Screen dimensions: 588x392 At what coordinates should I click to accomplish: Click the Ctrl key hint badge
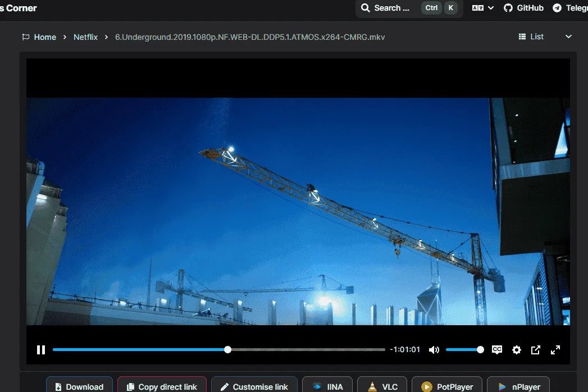(x=431, y=8)
